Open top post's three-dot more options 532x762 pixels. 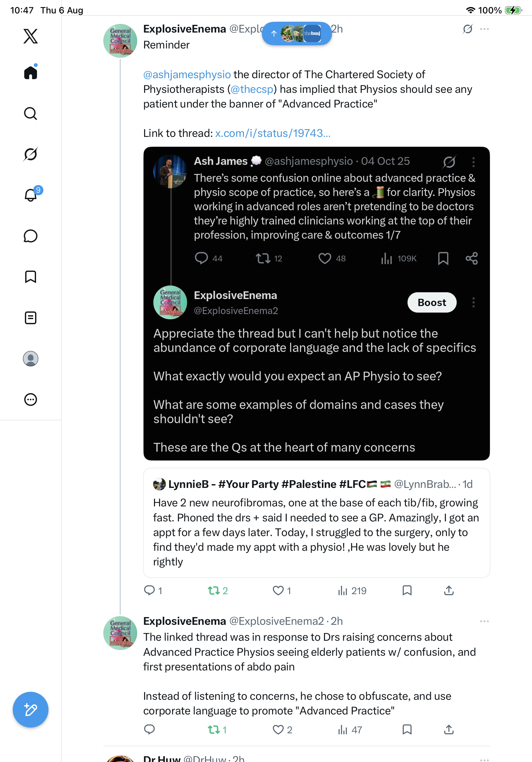click(484, 29)
